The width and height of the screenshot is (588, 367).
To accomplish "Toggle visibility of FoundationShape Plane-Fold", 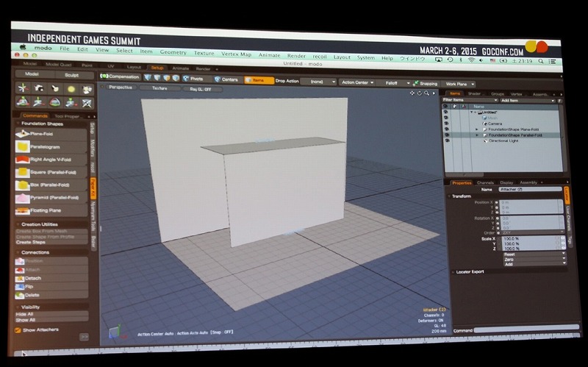I will click(447, 129).
